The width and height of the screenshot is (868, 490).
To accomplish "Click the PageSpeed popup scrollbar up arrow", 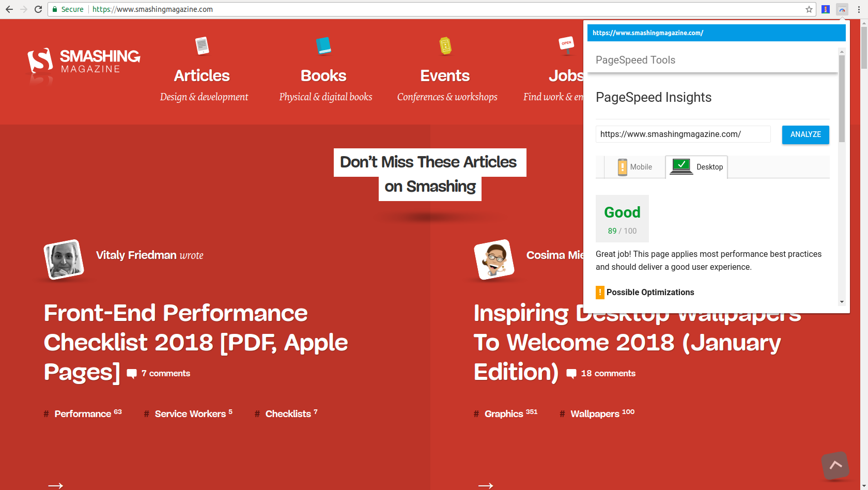I will pyautogui.click(x=842, y=52).
